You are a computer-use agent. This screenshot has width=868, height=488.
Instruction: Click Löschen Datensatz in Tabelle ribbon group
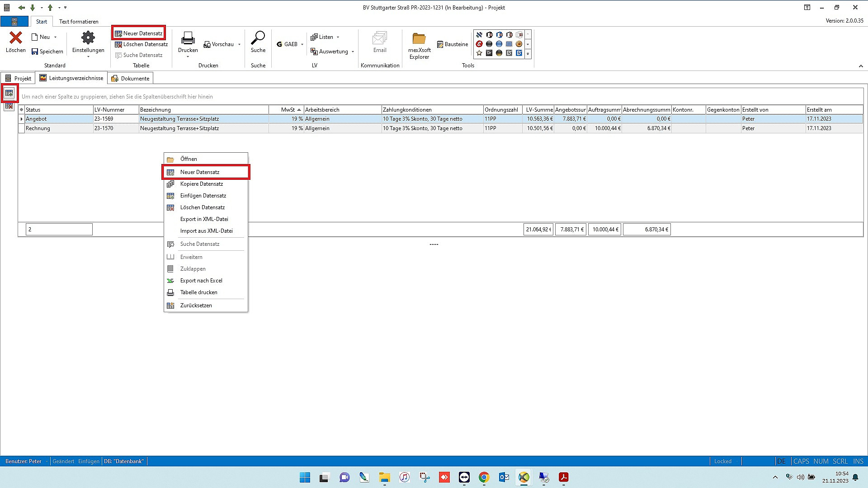[141, 44]
